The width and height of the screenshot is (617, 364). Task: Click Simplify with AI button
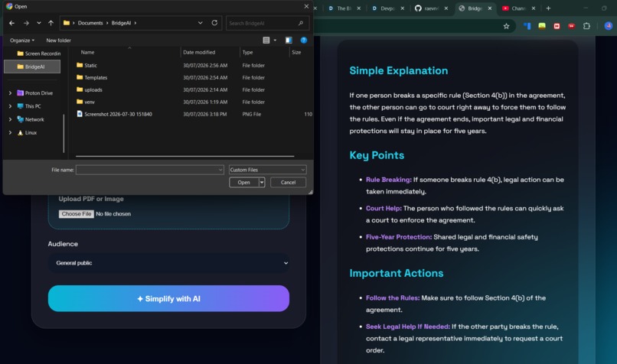(x=168, y=299)
